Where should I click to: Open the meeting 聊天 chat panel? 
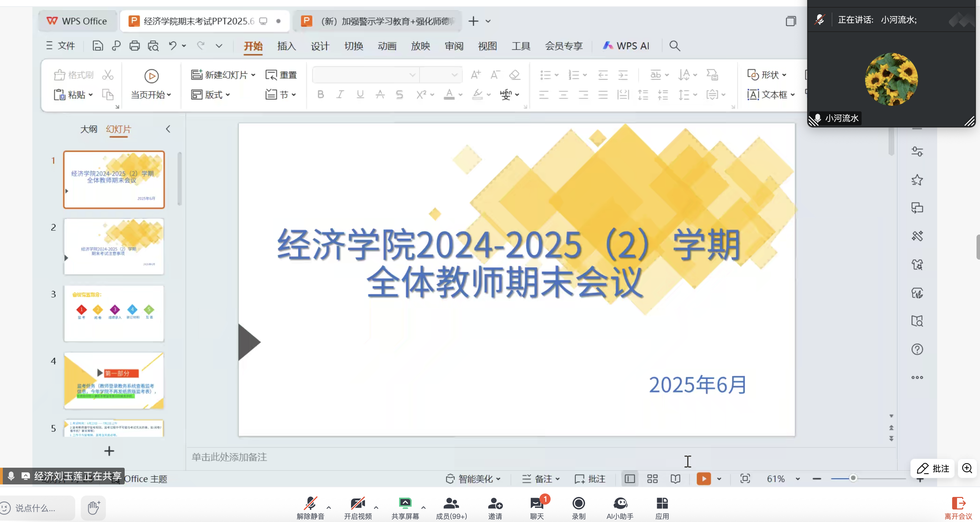coord(536,507)
